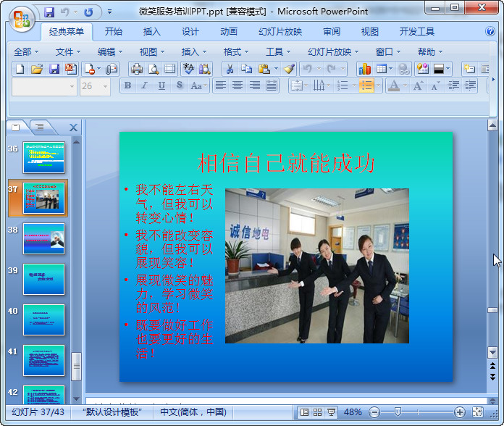Open the 开发工具 ribbon tab
The image size is (504, 426).
coord(417,31)
